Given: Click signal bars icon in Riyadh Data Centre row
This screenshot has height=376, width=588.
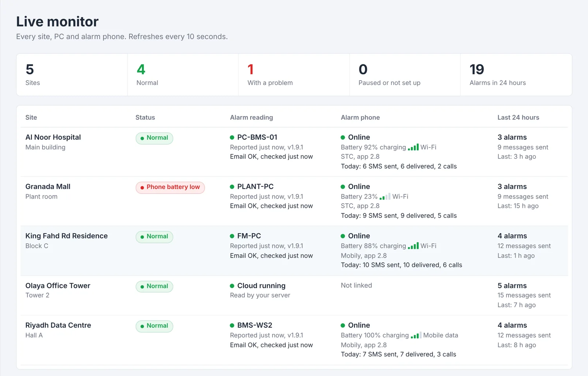Looking at the screenshot, I should click(x=416, y=335).
